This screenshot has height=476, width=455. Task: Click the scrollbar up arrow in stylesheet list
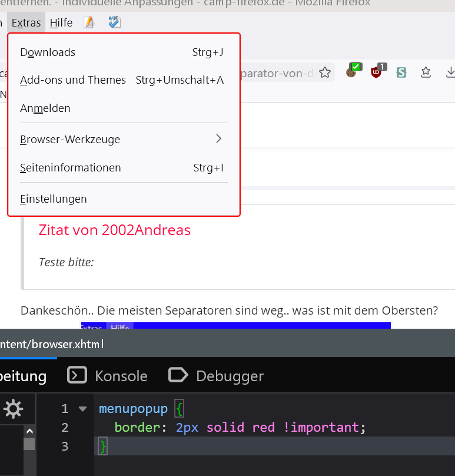tap(29, 431)
